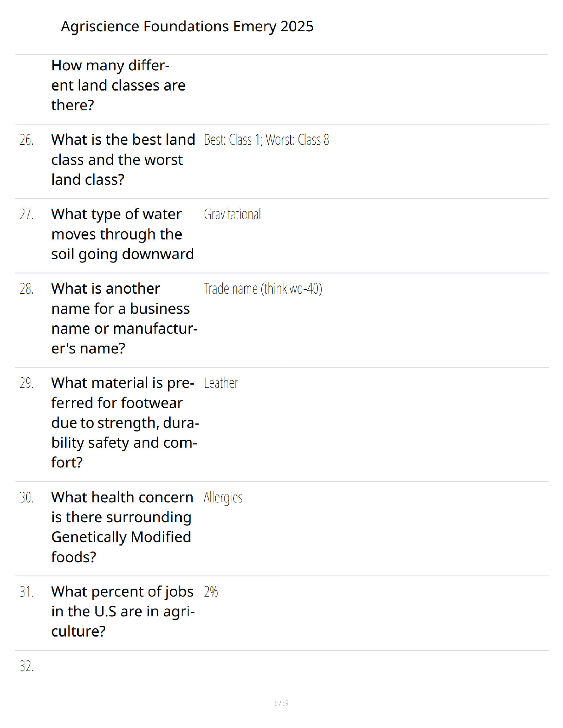Click question number 29
Screen dimensions: 563x728
point(26,383)
